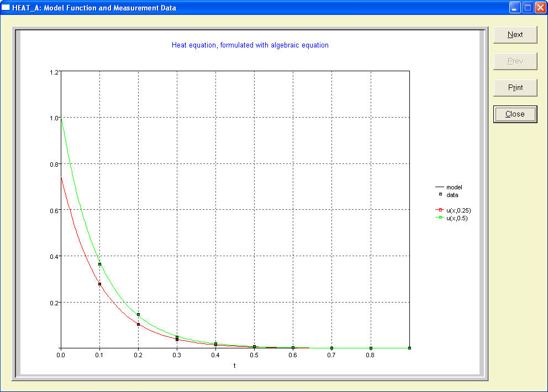The width and height of the screenshot is (548, 392).
Task: Minimize the HEAT_A plot window
Action: (x=515, y=8)
